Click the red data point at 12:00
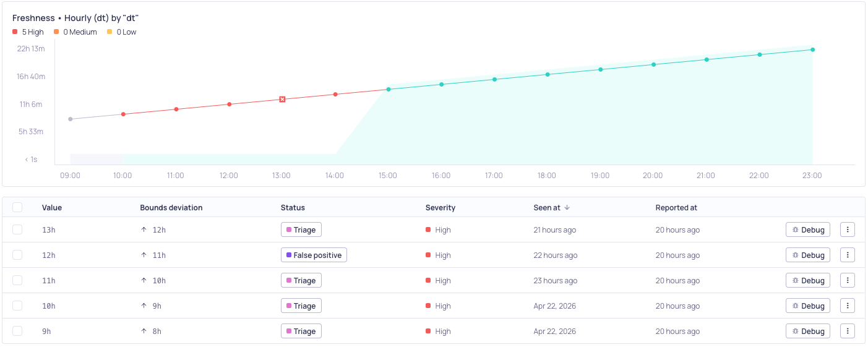This screenshot has height=347, width=868. [230, 104]
